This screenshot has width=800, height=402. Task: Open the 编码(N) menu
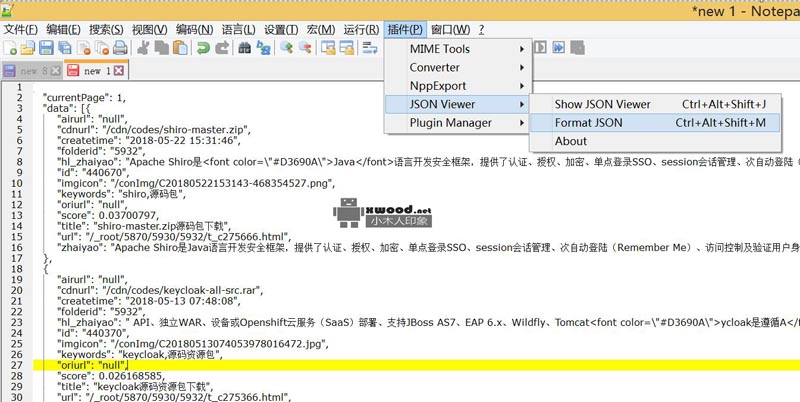(194, 30)
